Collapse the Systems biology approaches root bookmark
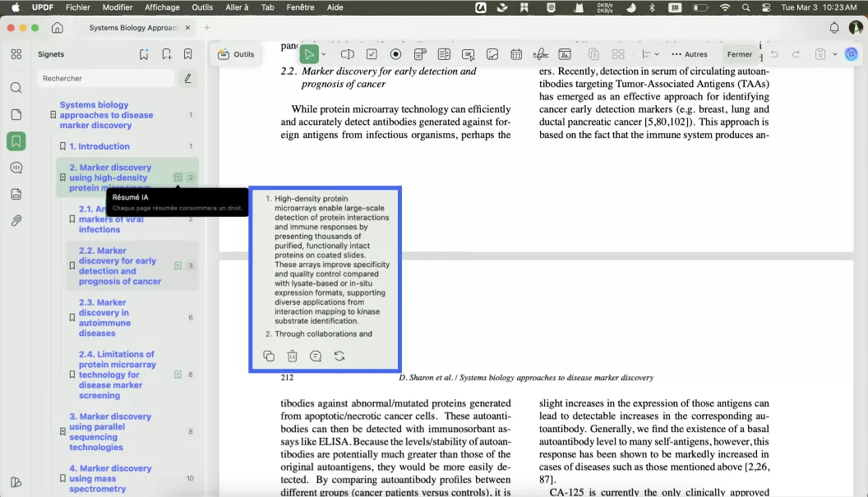 (53, 115)
